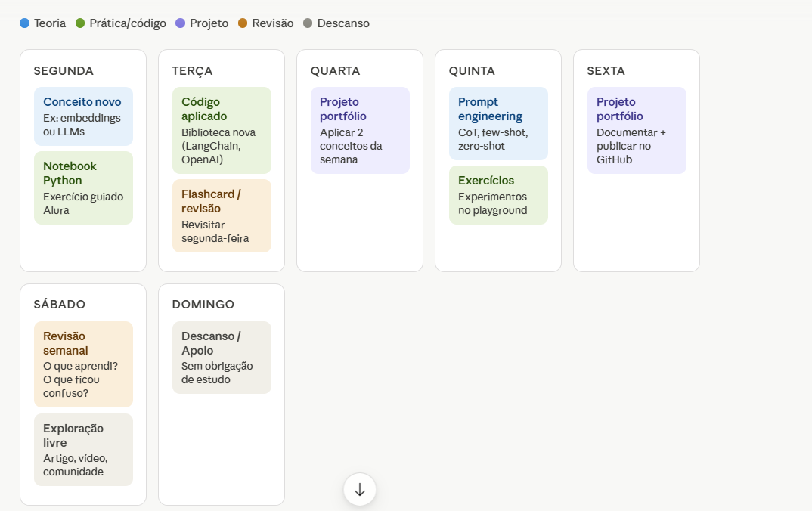
Task: Open Quarta's Projeto portfólio card
Action: pos(360,131)
